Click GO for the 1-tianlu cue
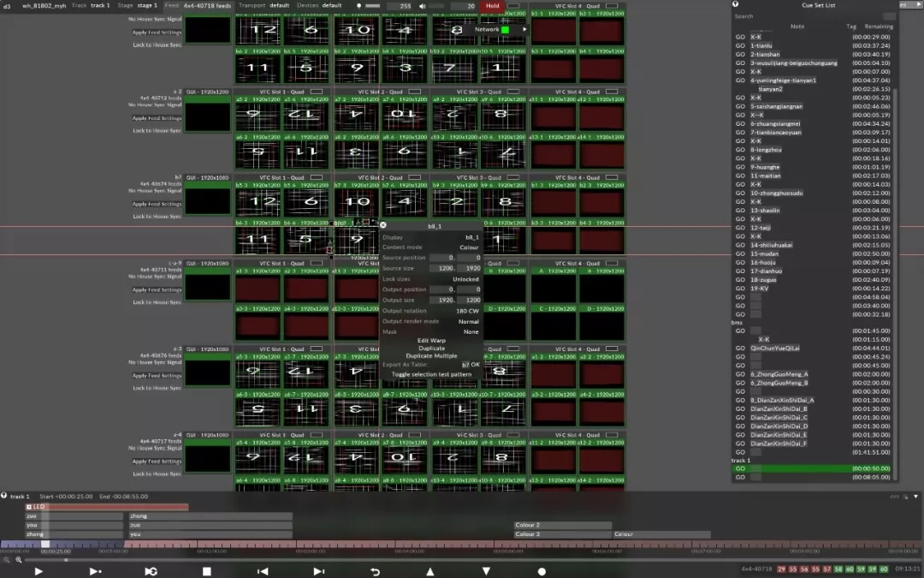This screenshot has width=924, height=578. click(740, 45)
